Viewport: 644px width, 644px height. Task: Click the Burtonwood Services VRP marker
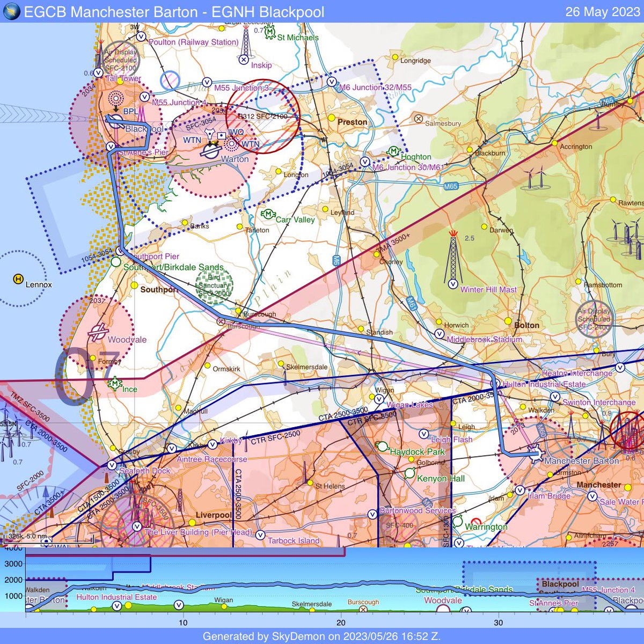373,515
